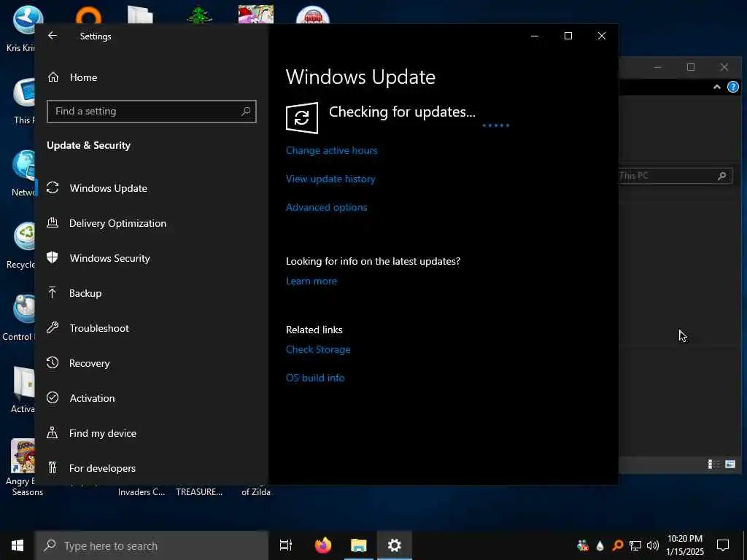Click the large update refresh icon

click(x=301, y=117)
